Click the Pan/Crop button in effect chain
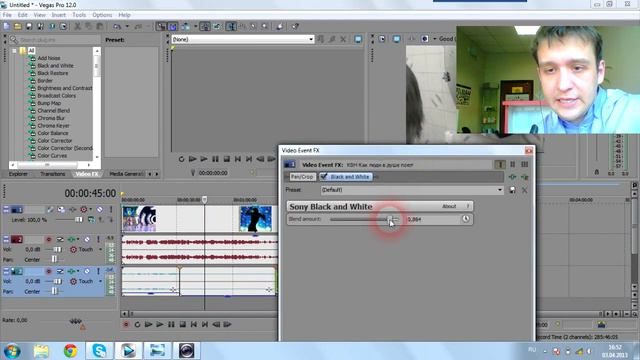Image resolution: width=640 pixels, height=360 pixels. pos(302,177)
